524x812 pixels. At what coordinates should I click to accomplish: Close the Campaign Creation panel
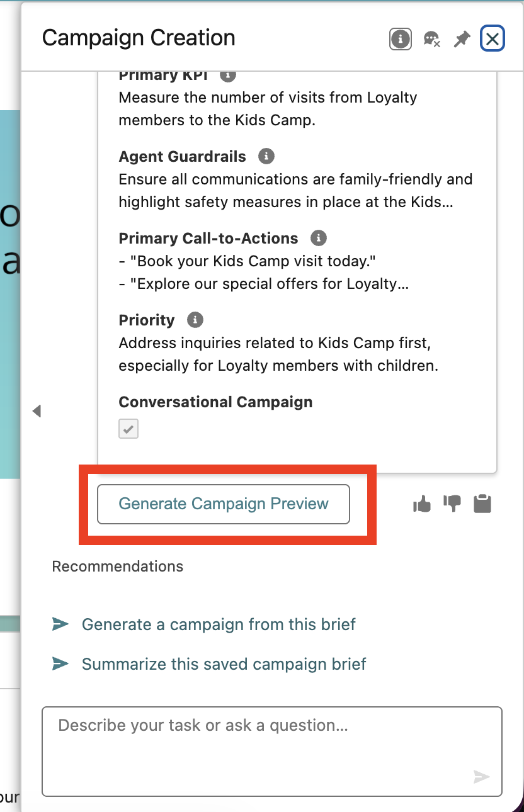[x=493, y=39]
